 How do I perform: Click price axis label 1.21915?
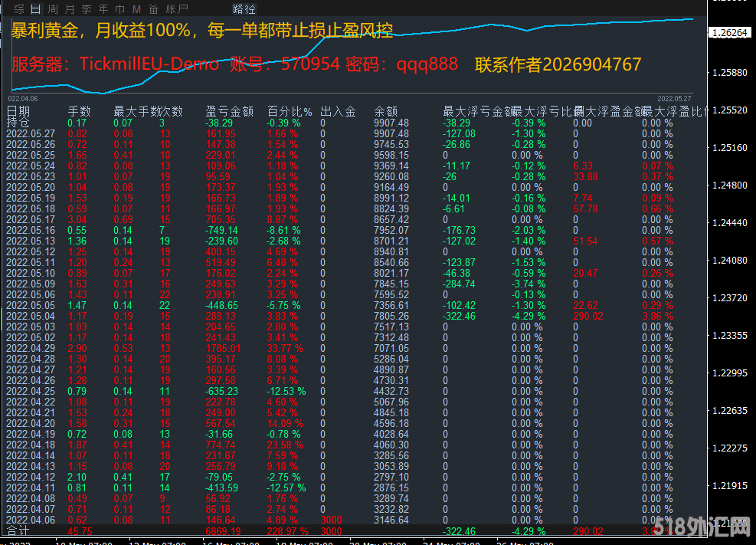[729, 485]
